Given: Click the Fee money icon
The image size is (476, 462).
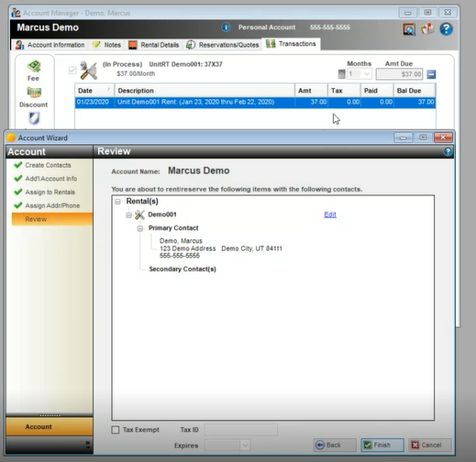Looking at the screenshot, I should tap(34, 67).
